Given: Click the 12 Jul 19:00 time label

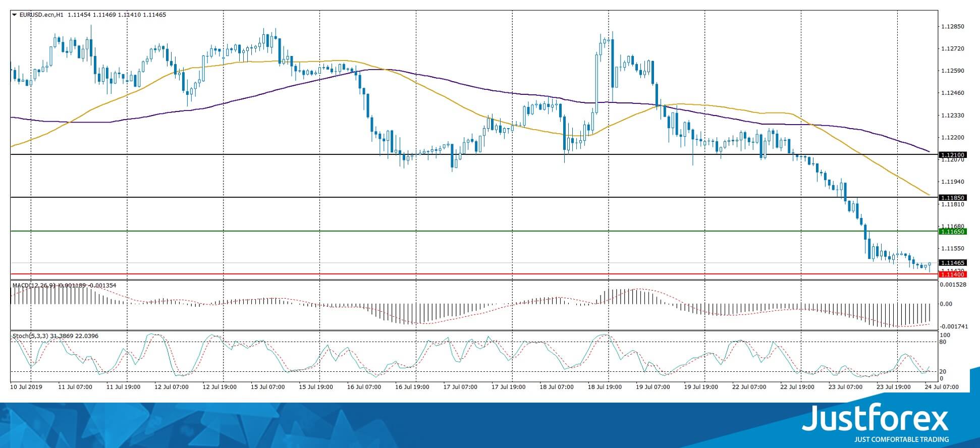Looking at the screenshot, I should point(220,387).
